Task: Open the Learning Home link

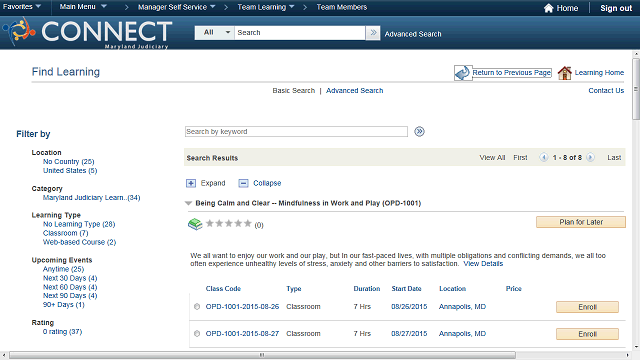Action: pyautogui.click(x=599, y=73)
